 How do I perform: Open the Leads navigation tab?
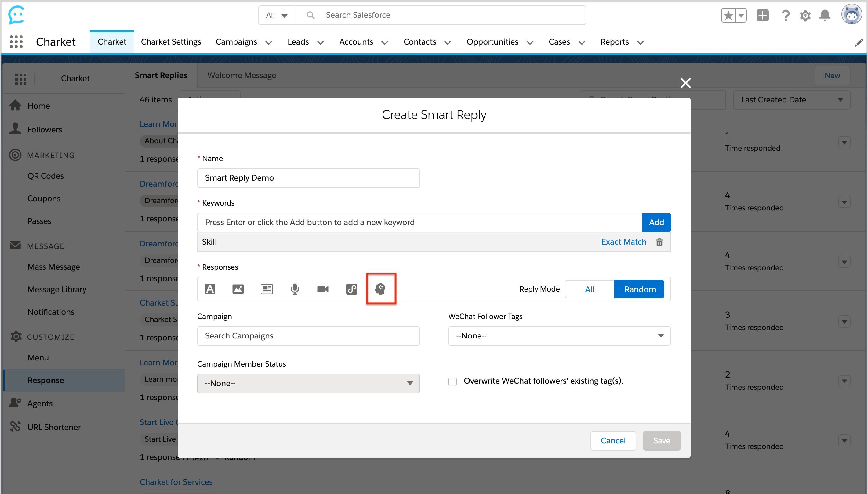coord(298,42)
